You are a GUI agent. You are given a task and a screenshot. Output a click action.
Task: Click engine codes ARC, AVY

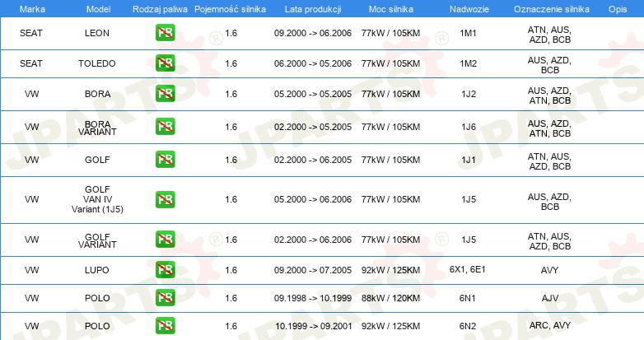(x=550, y=326)
